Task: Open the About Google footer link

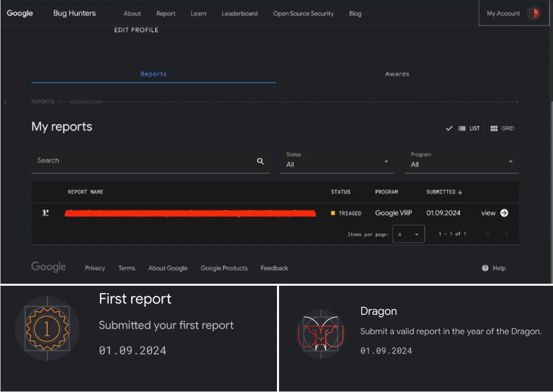Action: 168,268
